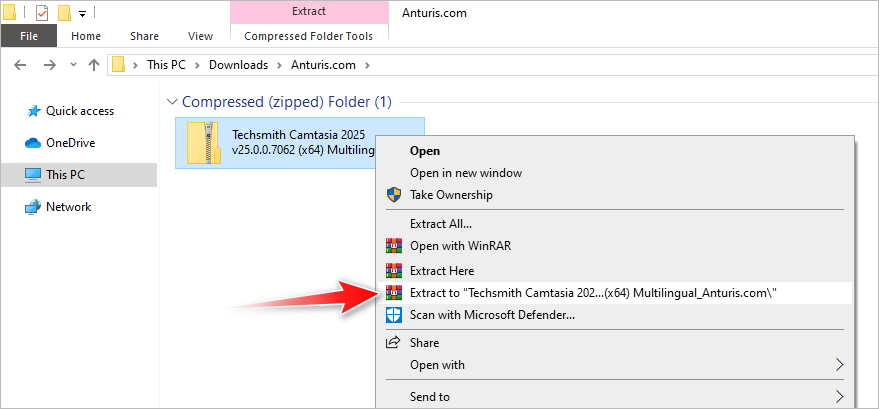
Task: Click the Quick access star icon
Action: pos(33,111)
